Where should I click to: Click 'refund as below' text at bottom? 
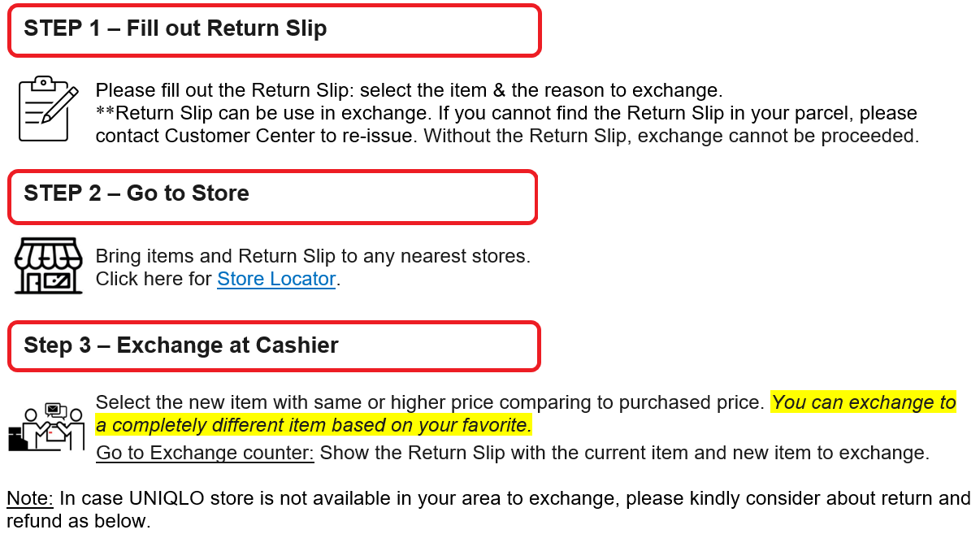coord(79,521)
